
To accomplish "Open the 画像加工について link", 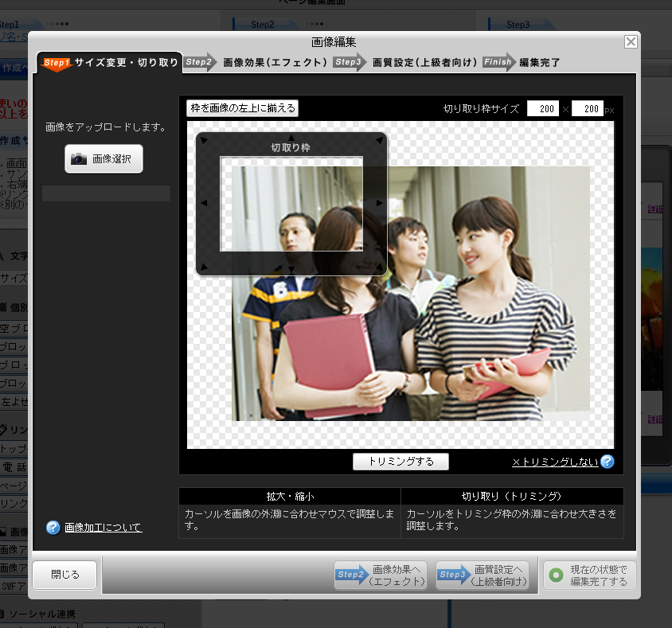I will pos(103,528).
